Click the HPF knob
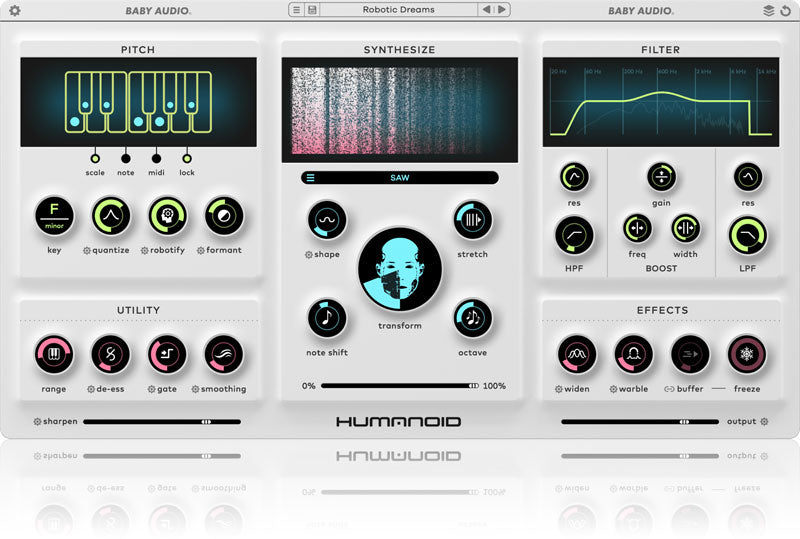Viewport: 800px width, 539px height. (574, 235)
